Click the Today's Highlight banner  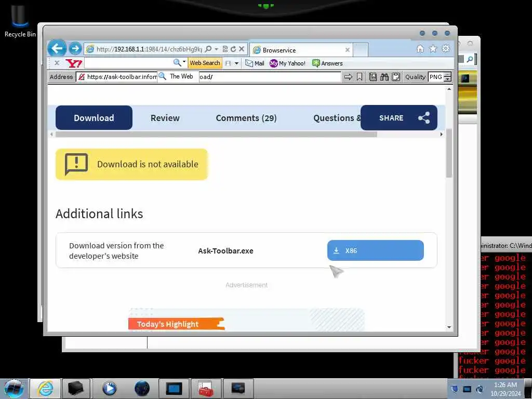pos(176,324)
